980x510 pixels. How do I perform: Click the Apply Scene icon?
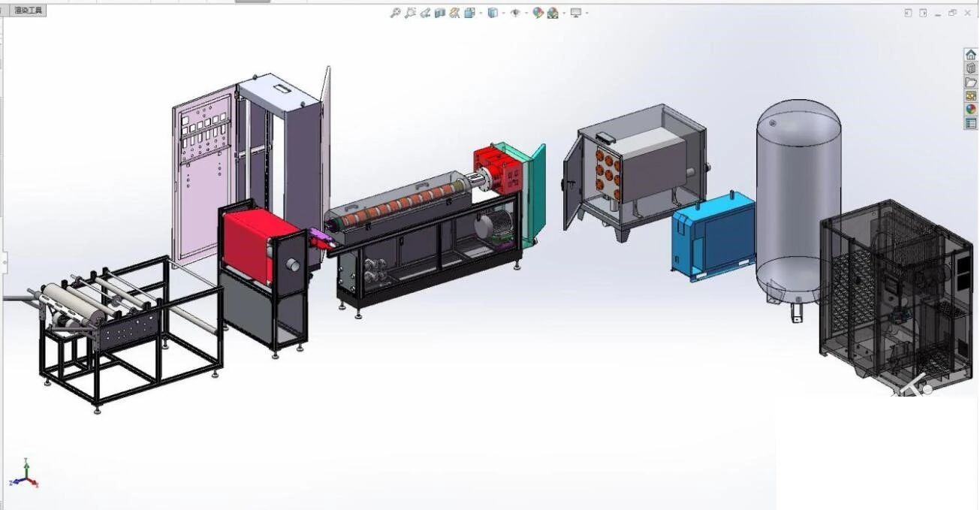click(x=553, y=13)
